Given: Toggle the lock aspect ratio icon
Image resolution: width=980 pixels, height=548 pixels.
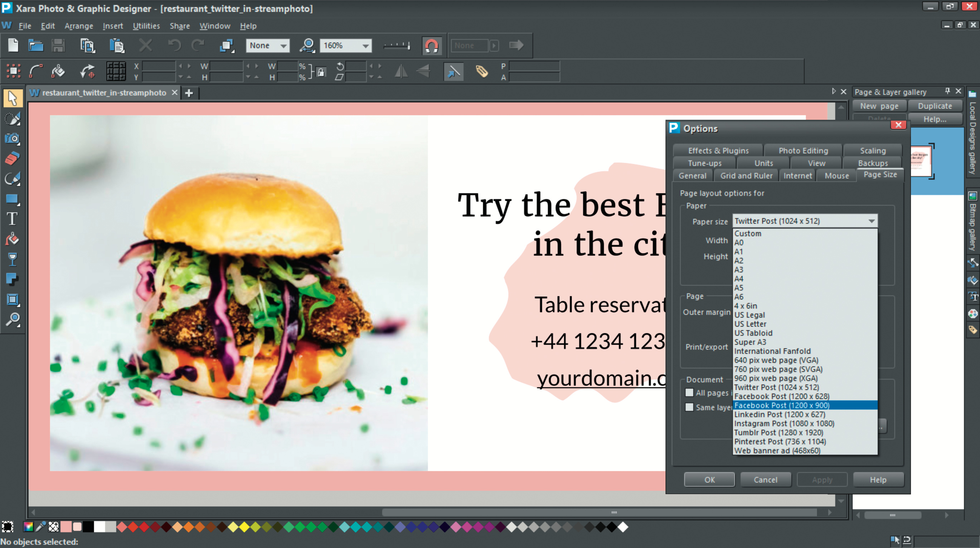Looking at the screenshot, I should 321,72.
